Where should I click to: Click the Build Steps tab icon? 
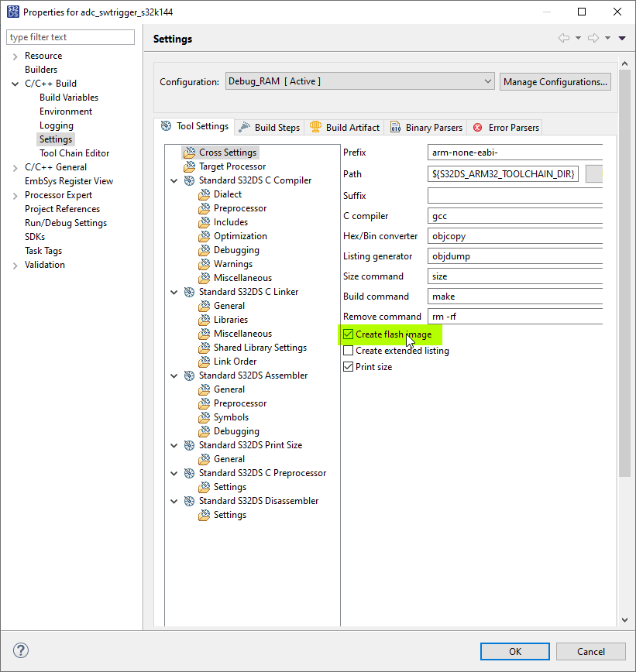244,127
